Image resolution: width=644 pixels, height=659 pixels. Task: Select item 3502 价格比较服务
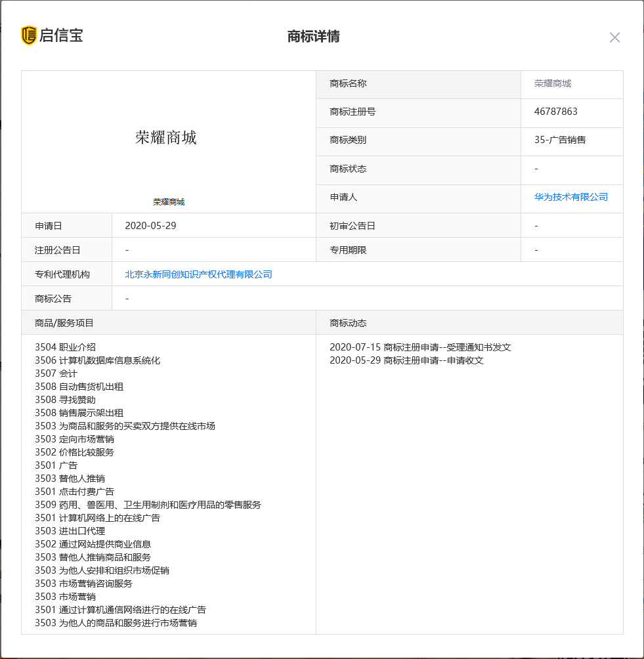[74, 452]
